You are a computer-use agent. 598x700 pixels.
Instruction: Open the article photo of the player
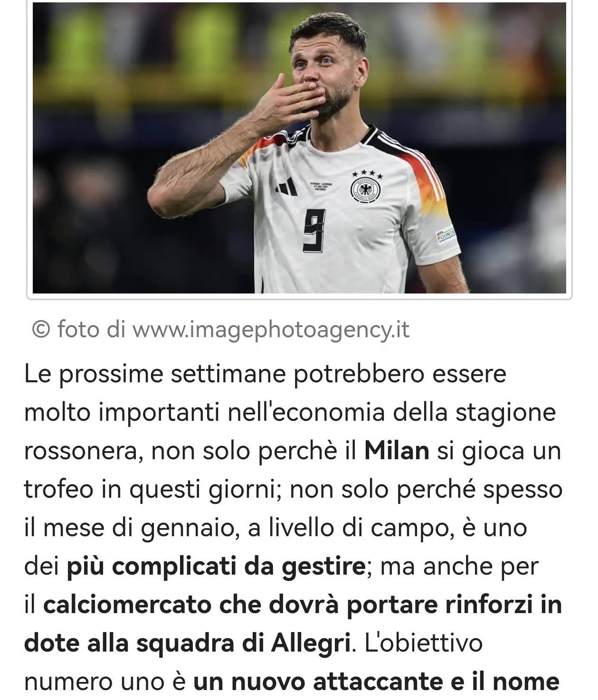click(299, 148)
